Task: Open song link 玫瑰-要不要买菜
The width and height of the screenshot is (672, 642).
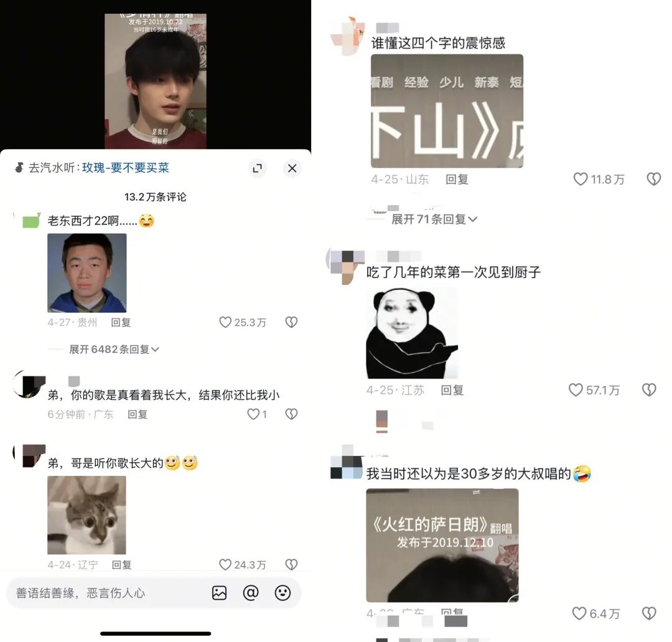Action: [x=126, y=167]
